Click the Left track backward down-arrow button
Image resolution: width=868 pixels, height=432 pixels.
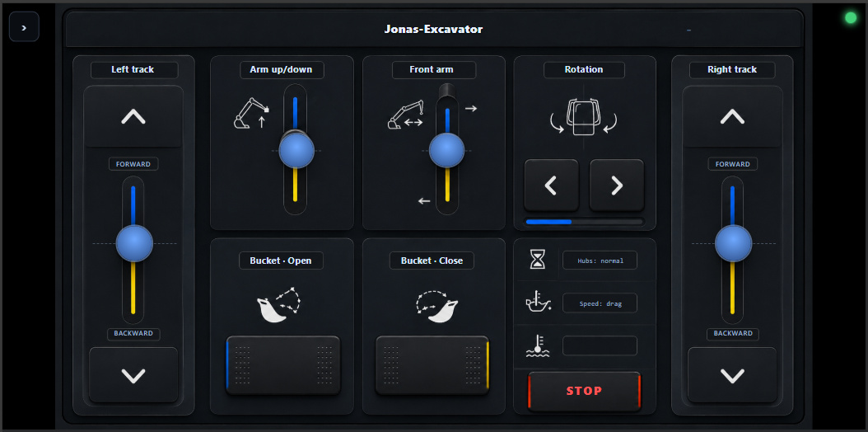pos(133,375)
